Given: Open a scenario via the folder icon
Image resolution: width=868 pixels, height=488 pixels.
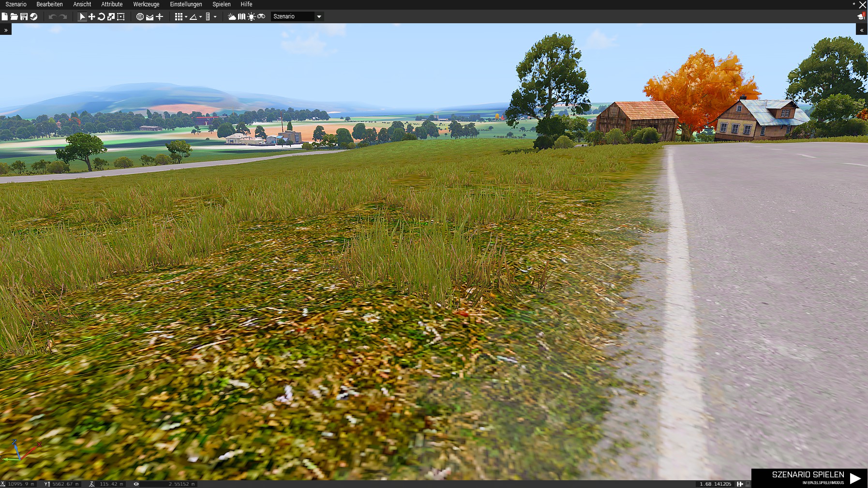Looking at the screenshot, I should coord(14,16).
